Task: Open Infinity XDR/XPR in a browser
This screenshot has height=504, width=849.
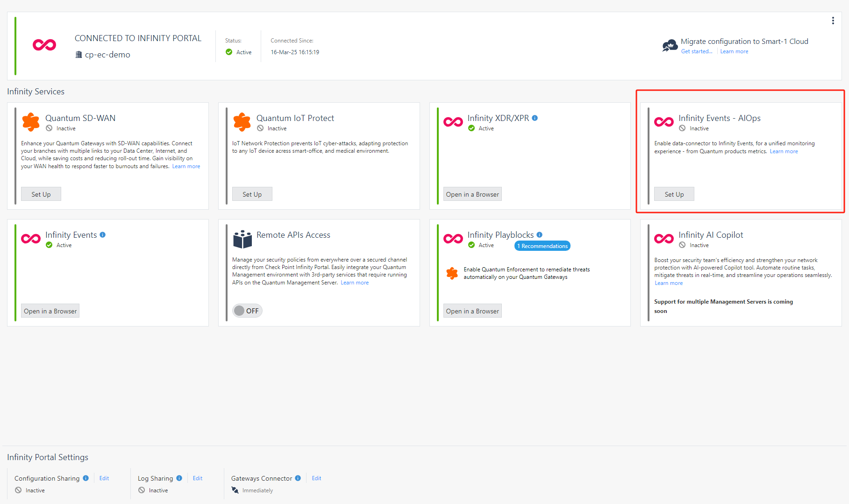Action: [x=472, y=194]
